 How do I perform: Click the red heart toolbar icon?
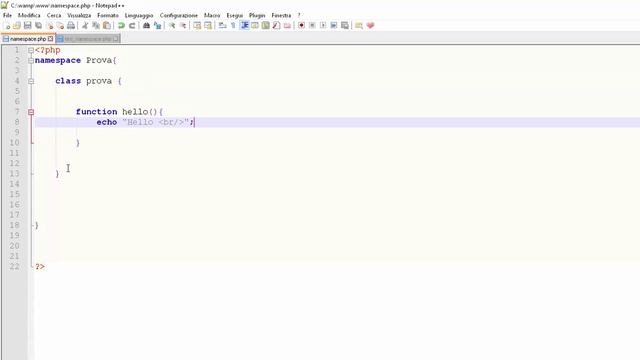point(370,25)
